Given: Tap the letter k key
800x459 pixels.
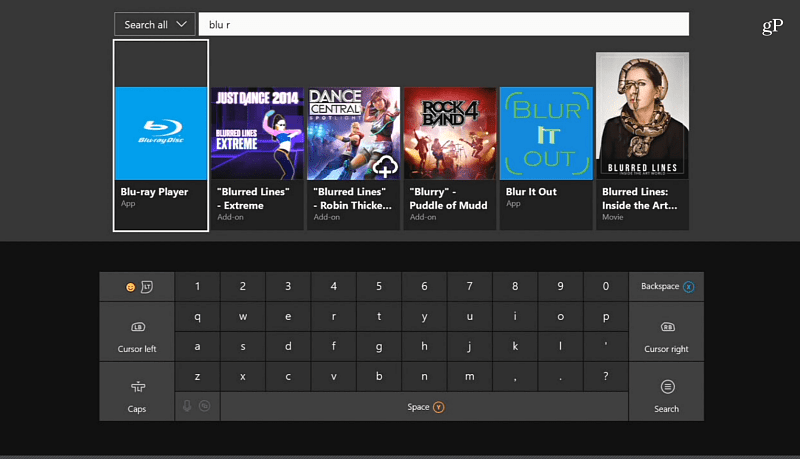Looking at the screenshot, I should tap(515, 347).
